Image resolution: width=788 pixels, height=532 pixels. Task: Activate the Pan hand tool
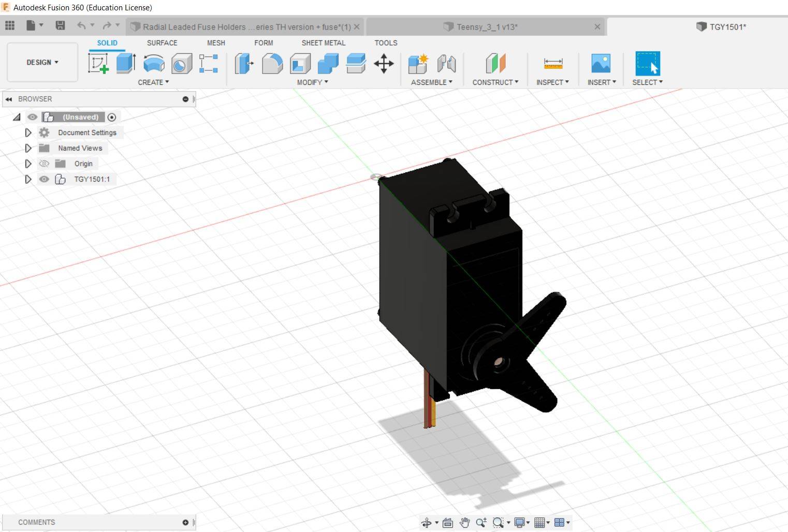pyautogui.click(x=464, y=523)
